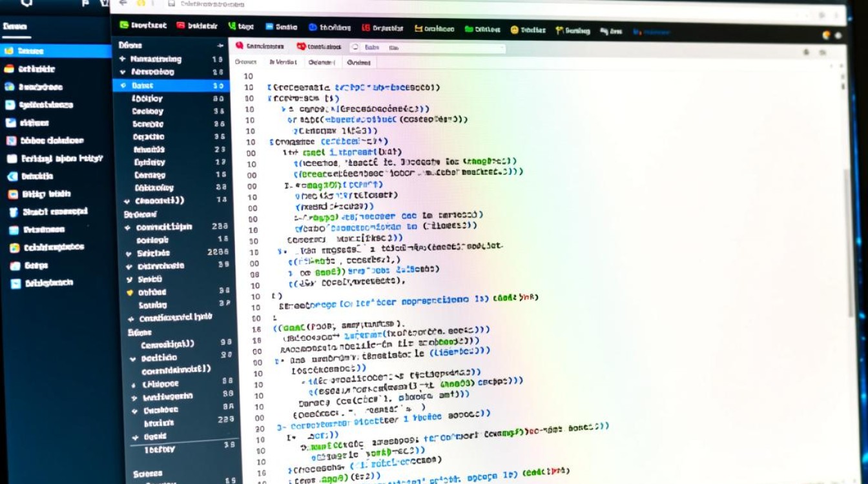The width and height of the screenshot is (868, 484).
Task: Expand the tree row showing count 2886
Action: (x=129, y=253)
